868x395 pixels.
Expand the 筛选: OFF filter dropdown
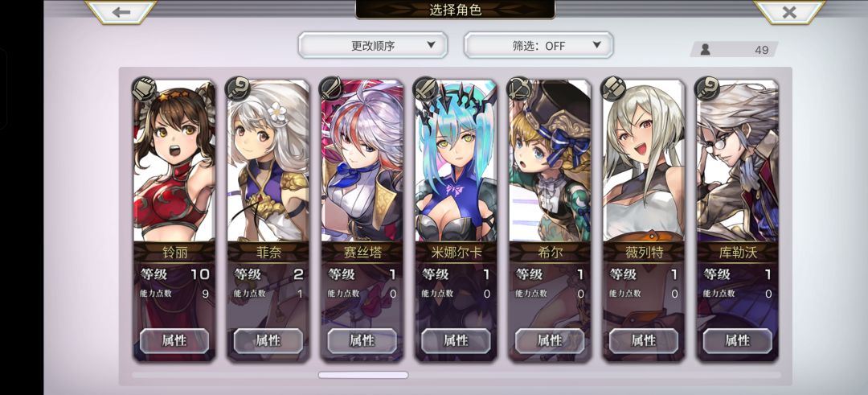pos(538,45)
